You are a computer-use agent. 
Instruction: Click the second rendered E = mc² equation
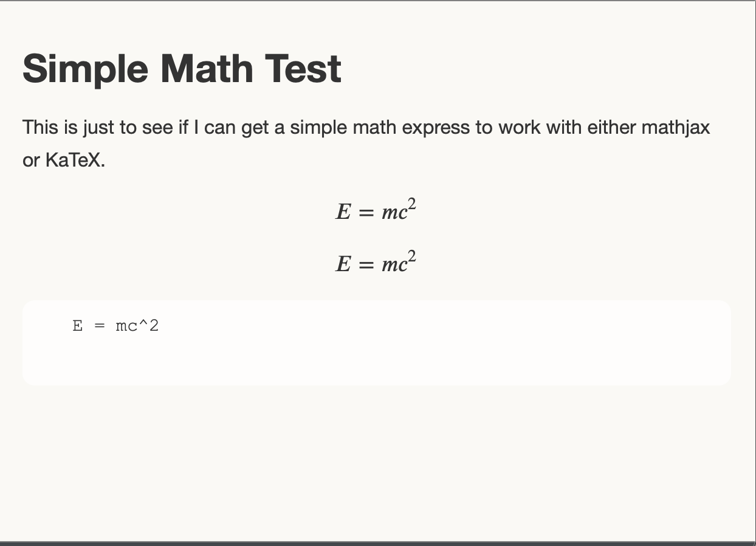pyautogui.click(x=376, y=263)
